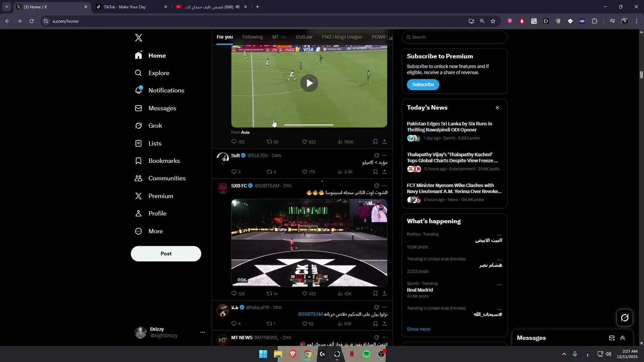Image resolution: width=644 pixels, height=362 pixels.
Task: Repost the SXB FC post
Action: pos(272,294)
